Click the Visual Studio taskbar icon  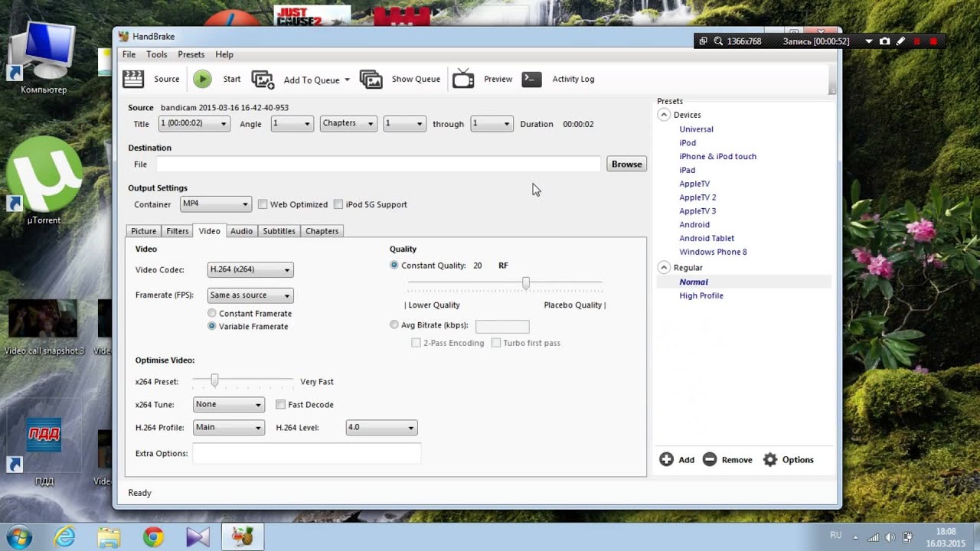[198, 537]
